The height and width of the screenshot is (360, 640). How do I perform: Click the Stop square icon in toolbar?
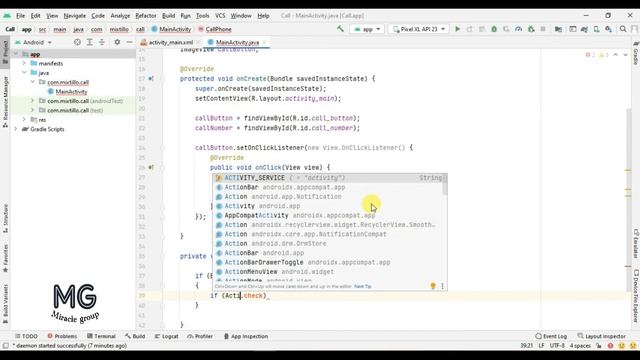[543, 29]
